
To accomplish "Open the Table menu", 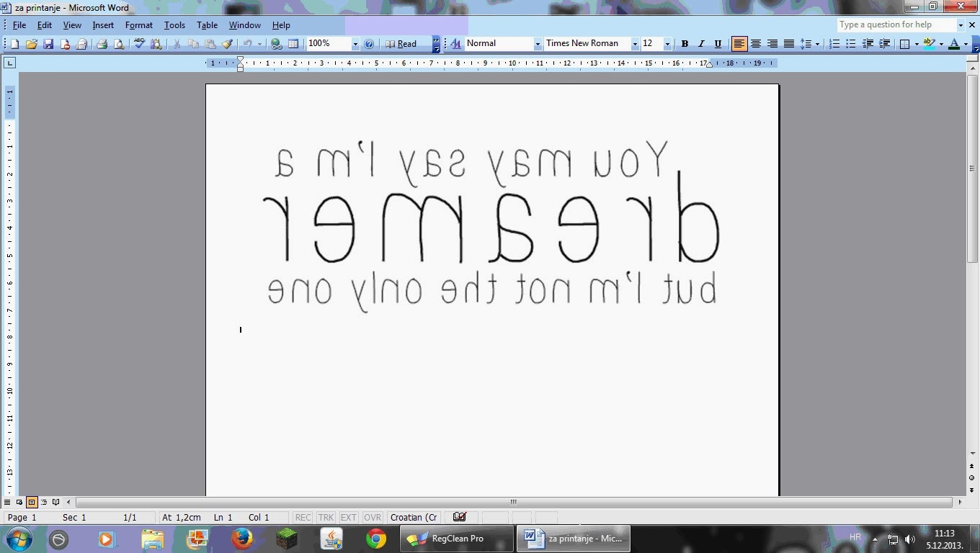I will [208, 25].
